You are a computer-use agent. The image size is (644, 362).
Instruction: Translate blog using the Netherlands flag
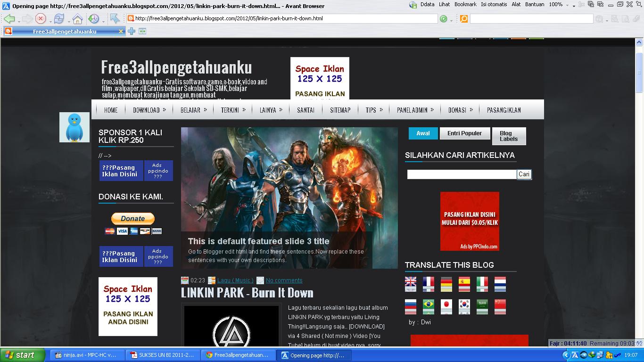[x=500, y=284]
